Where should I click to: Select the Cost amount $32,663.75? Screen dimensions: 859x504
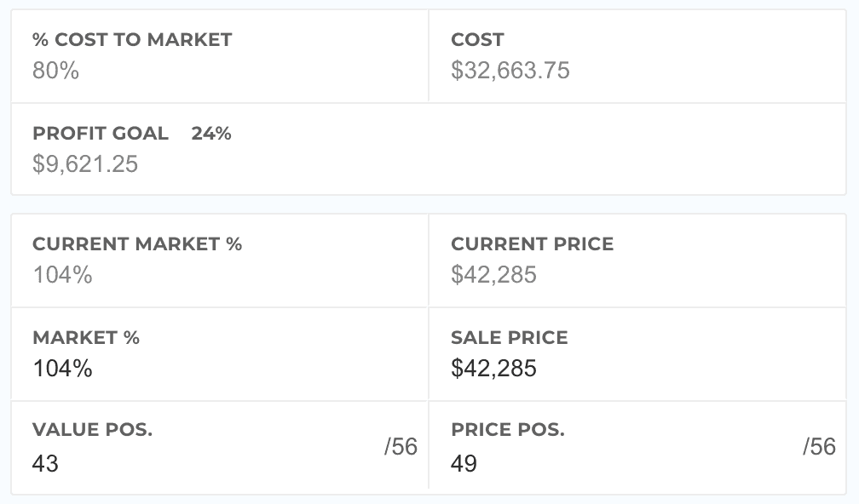point(510,71)
